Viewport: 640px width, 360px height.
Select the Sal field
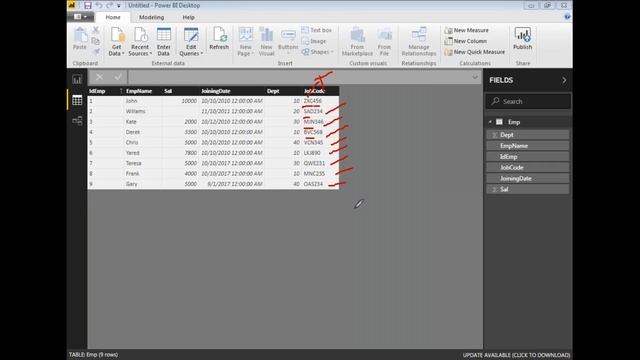point(527,189)
